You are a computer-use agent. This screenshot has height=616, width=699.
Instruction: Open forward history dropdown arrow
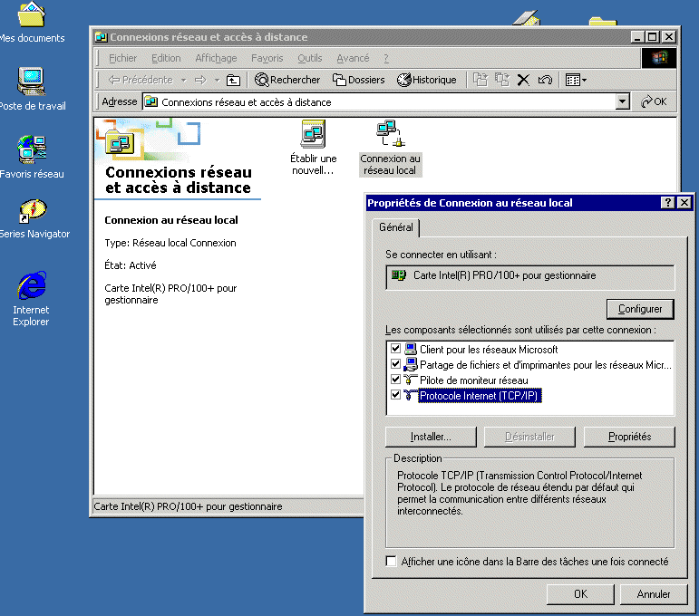217,81
